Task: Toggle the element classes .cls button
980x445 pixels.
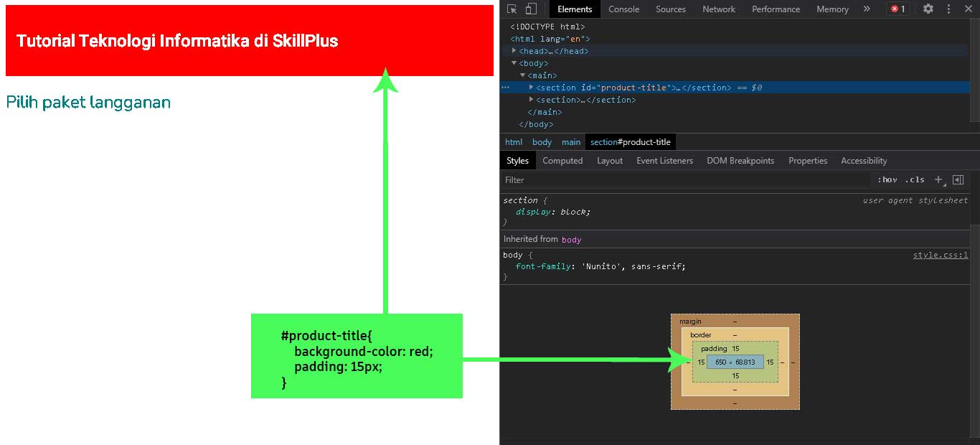Action: click(915, 179)
